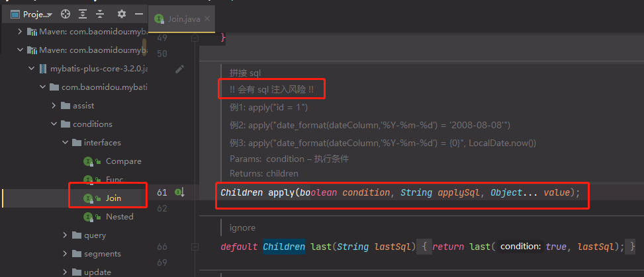644x277 pixels.
Task: Collapse the conditions folder
Action: [54, 124]
